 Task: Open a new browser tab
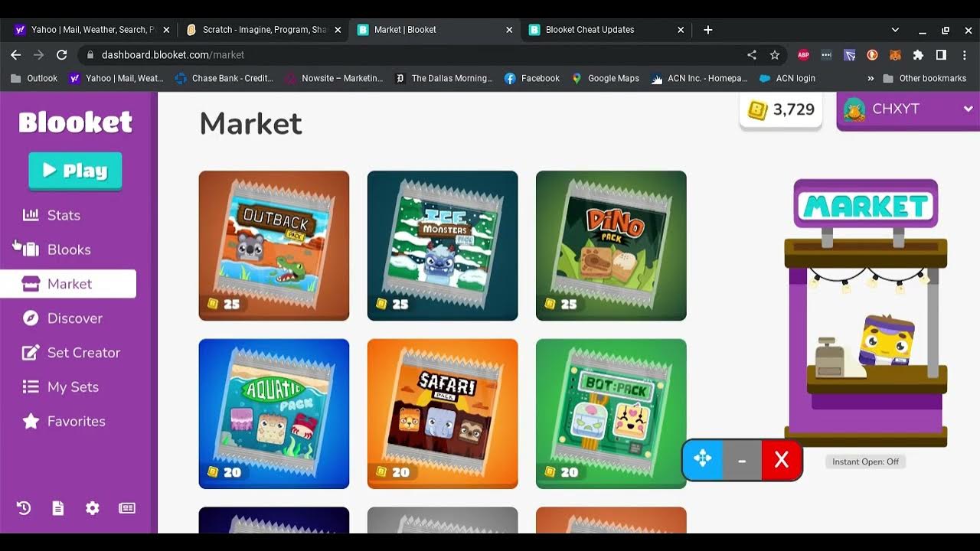(708, 30)
